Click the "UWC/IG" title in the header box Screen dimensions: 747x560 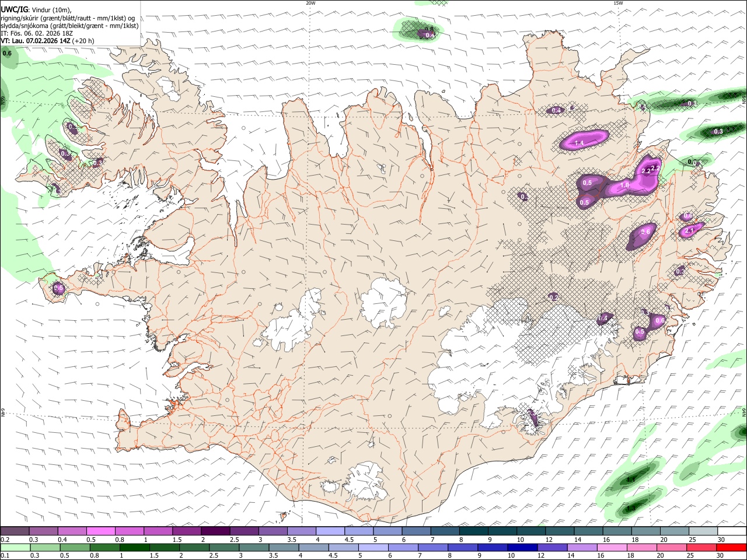(14, 10)
